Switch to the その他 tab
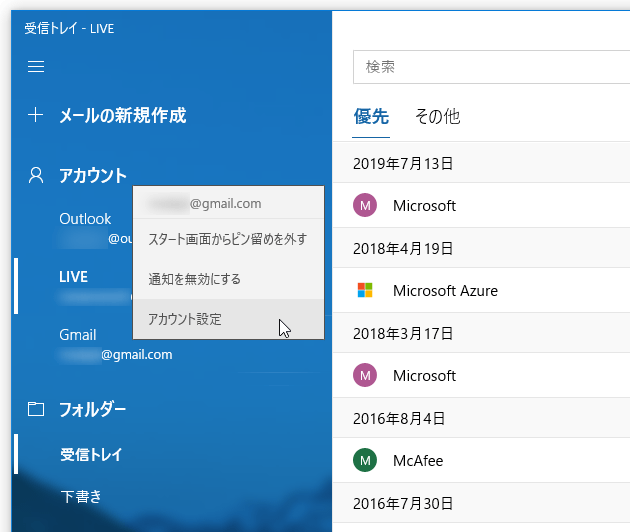Viewport: 630px width, 532px height. tap(438, 117)
